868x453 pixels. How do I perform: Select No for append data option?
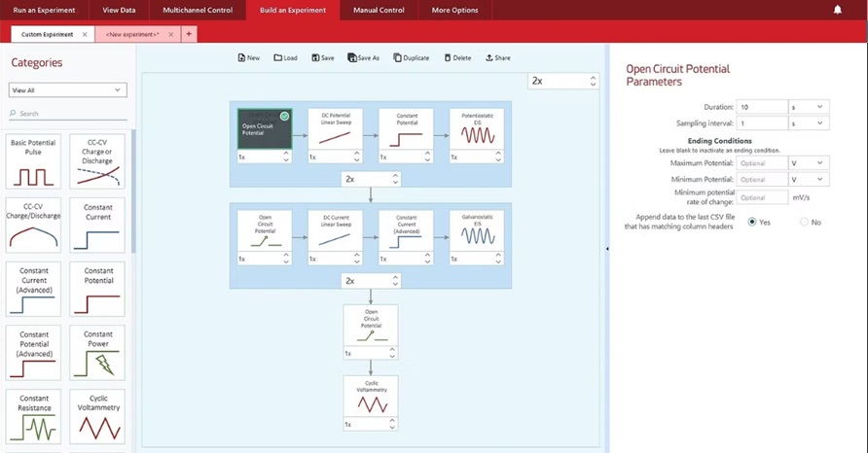[804, 222]
